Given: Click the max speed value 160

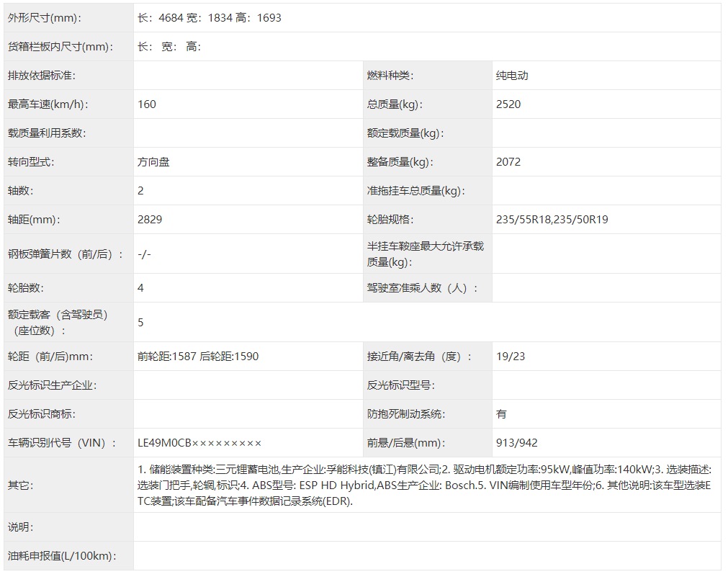Looking at the screenshot, I should pyautogui.click(x=147, y=104).
